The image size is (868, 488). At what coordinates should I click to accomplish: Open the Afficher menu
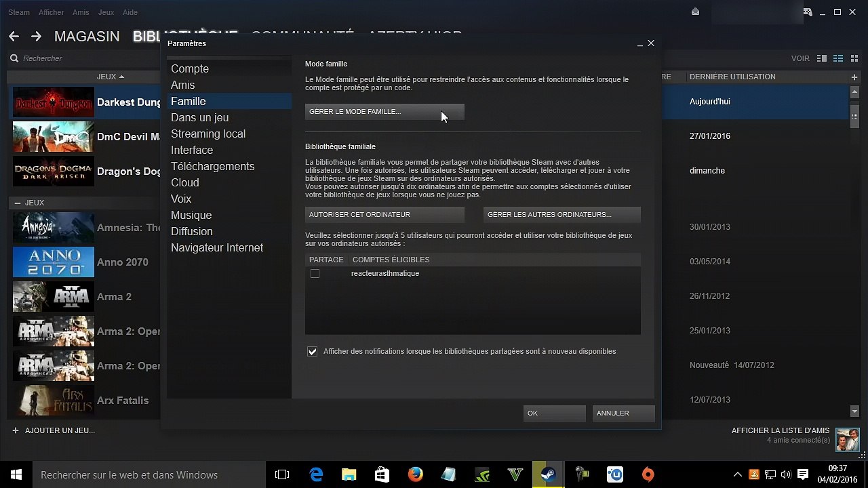tap(51, 12)
